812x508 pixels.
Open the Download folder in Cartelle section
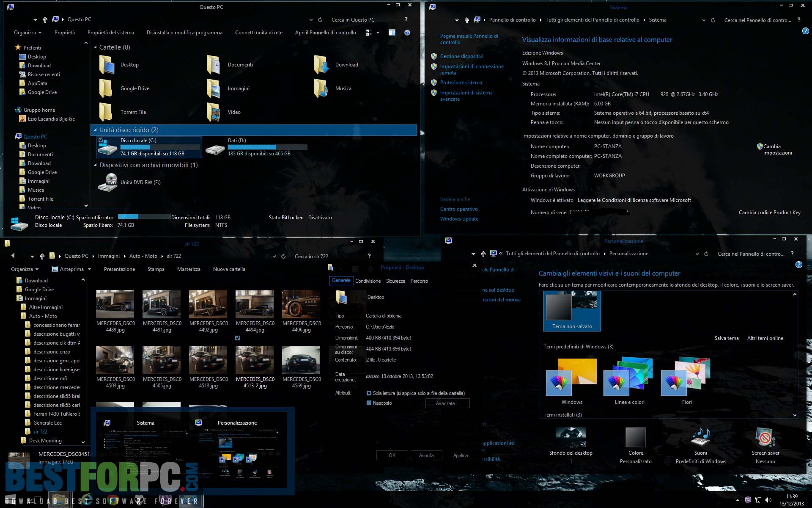pos(336,65)
